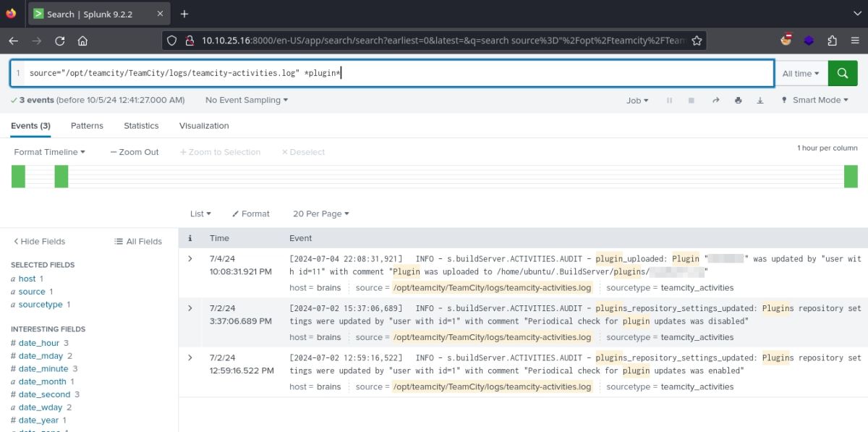Click source path in the 12:59:16 PM event
868x432 pixels.
492,386
